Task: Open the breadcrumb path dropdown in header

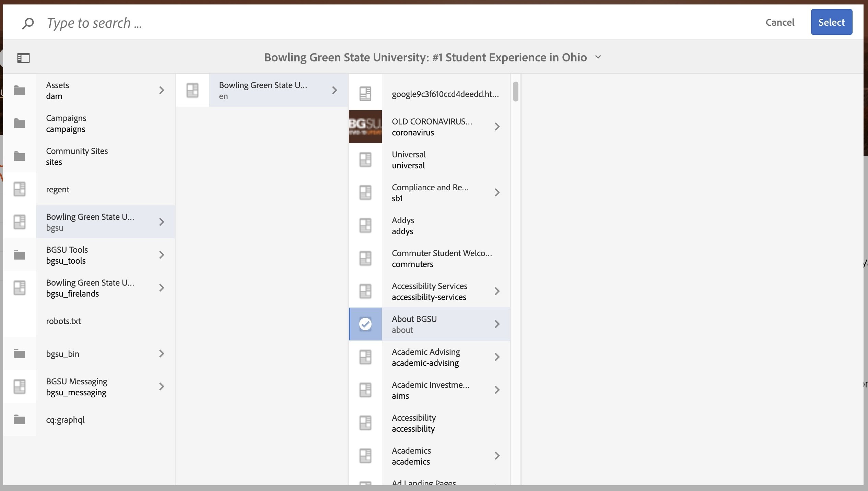Action: tap(598, 57)
